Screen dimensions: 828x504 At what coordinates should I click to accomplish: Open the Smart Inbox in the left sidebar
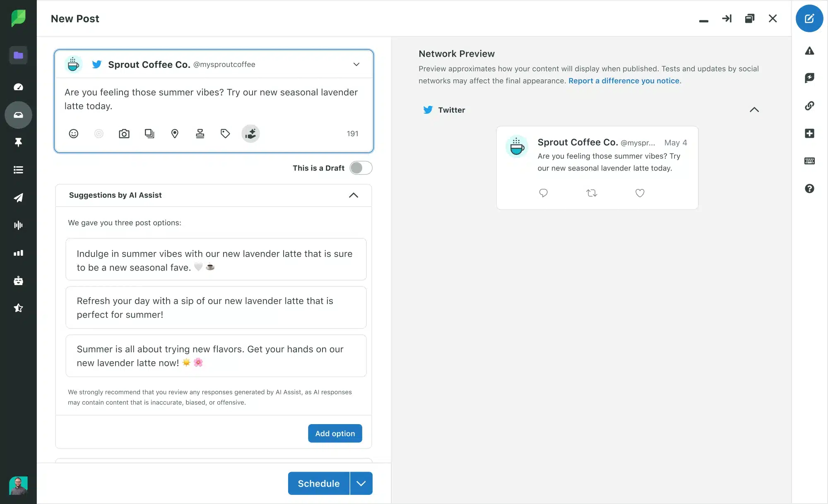coord(18,115)
